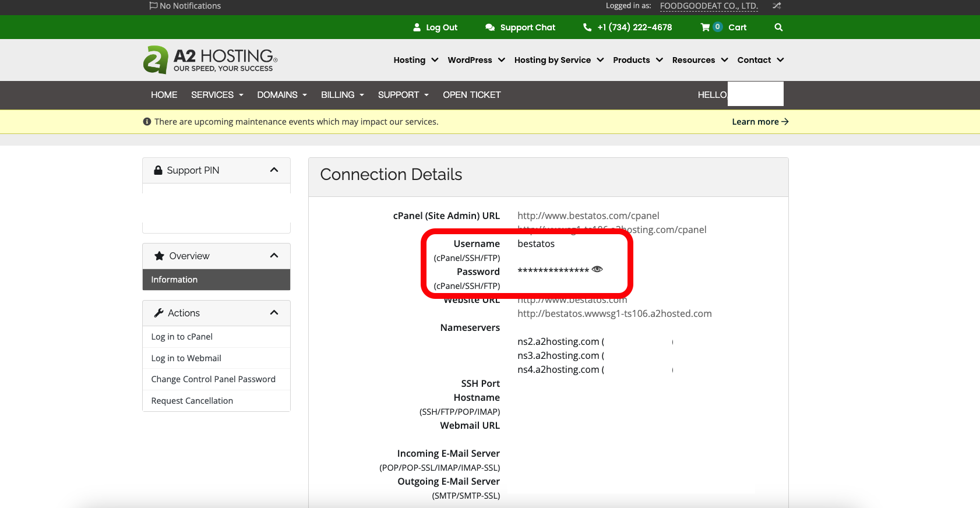Open http://www.bestatos.com/cpanel URL

(588, 216)
